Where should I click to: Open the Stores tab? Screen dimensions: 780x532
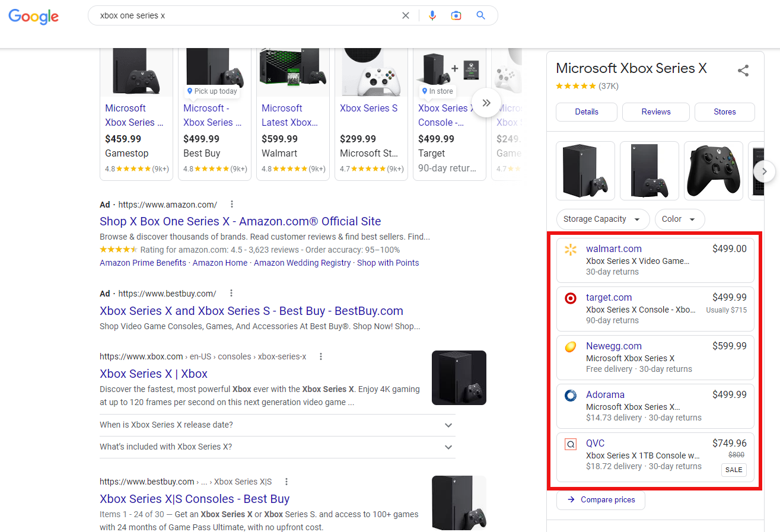[x=724, y=112]
